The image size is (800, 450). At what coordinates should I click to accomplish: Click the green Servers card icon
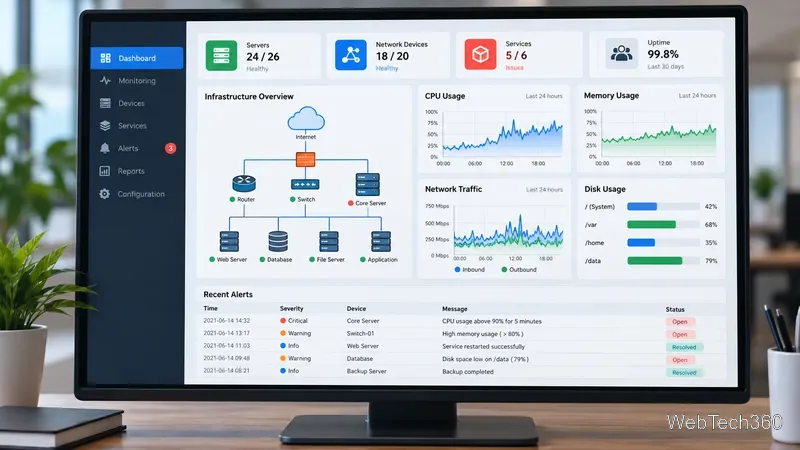221,56
